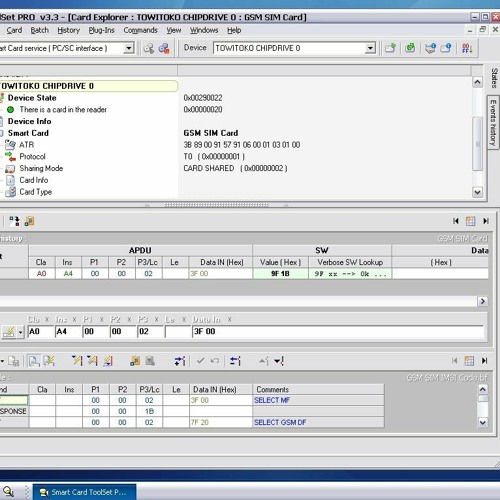This screenshot has height=500, width=500.
Task: Click the 'Data IN (Hex)' history column header
Action: point(221,262)
